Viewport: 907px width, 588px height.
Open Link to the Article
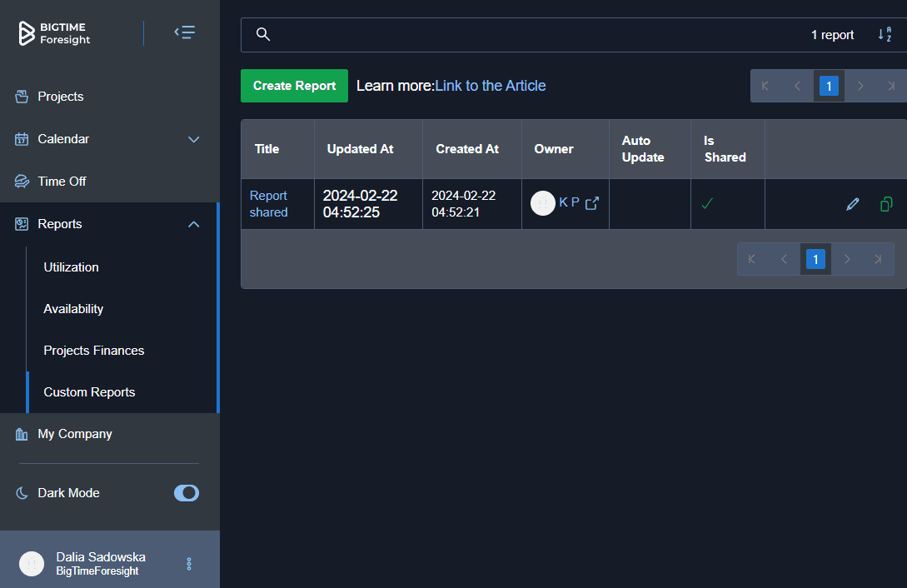click(491, 86)
